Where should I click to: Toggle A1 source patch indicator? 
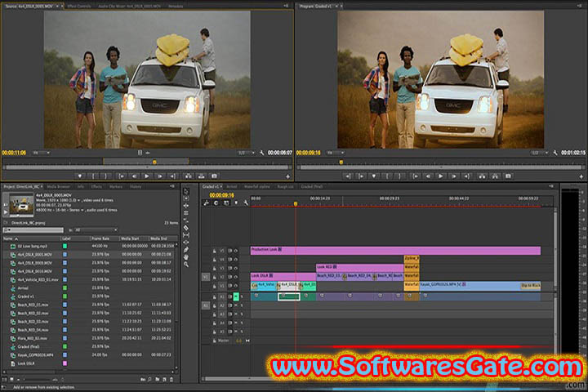click(206, 305)
